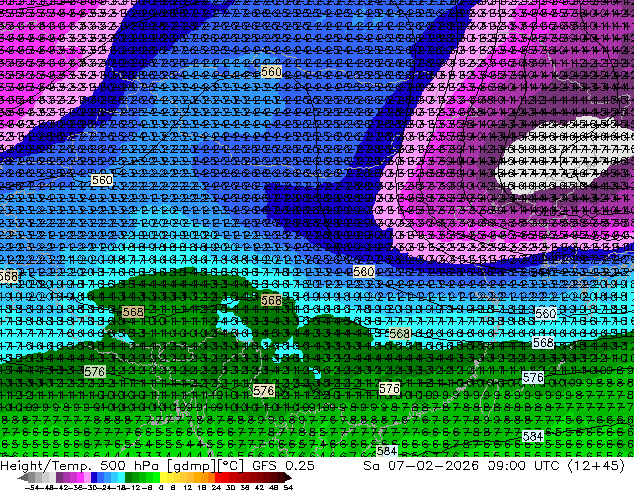Click the '07-02-2026' date text

tap(433, 466)
